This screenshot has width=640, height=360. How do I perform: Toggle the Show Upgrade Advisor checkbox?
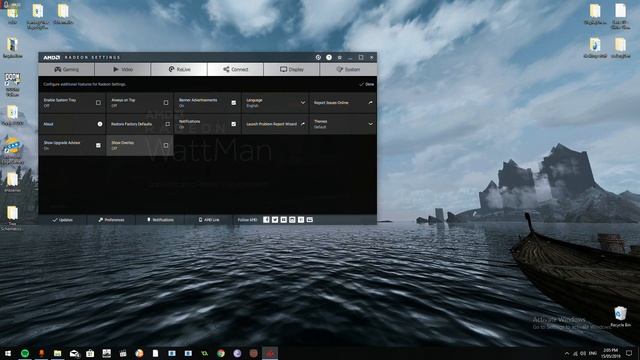click(x=98, y=145)
